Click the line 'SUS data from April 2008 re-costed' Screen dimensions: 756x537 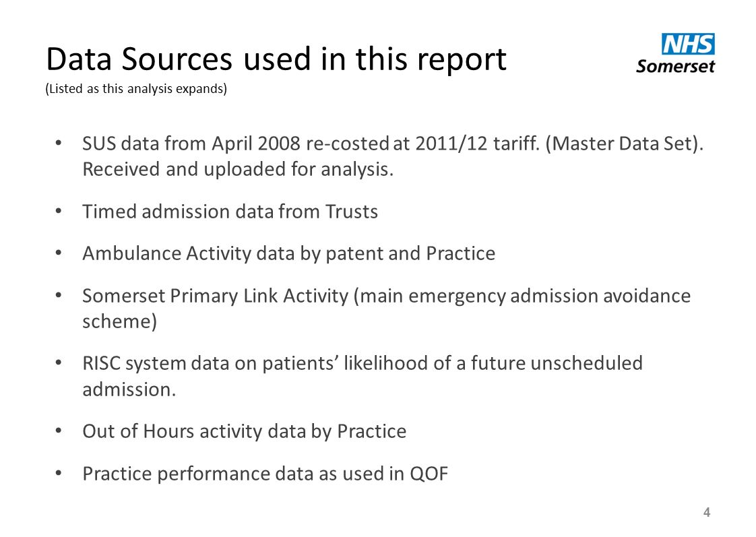(393, 144)
